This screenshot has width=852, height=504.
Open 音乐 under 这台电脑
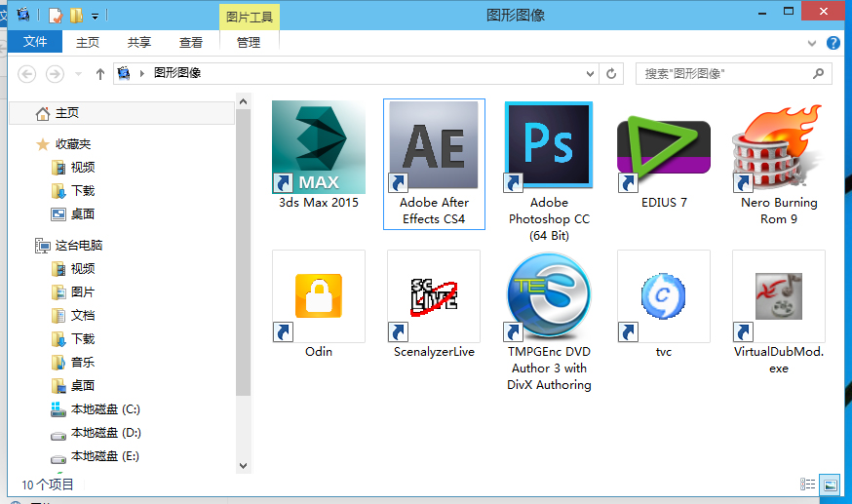[73, 363]
